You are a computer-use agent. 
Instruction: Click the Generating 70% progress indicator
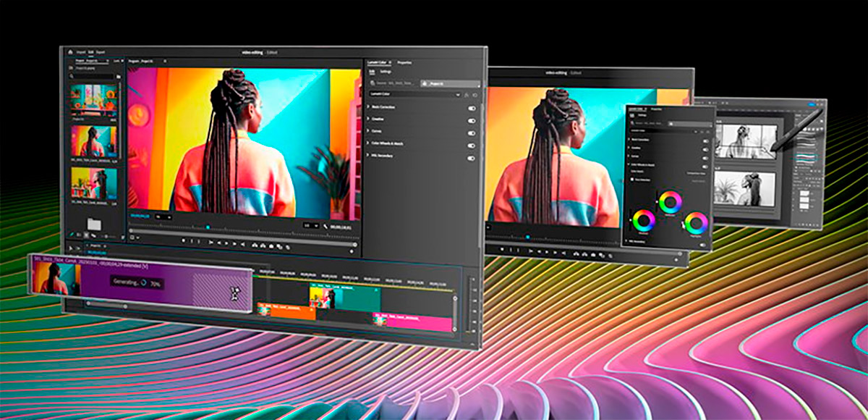coord(137,283)
